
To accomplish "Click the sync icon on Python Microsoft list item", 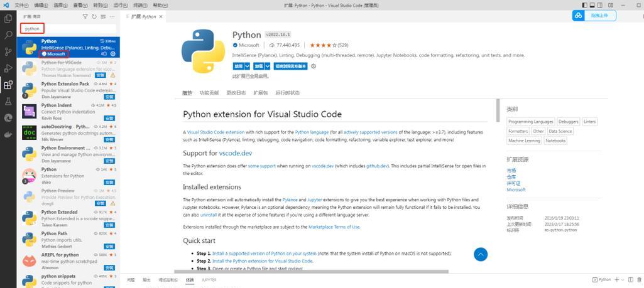I will [x=104, y=54].
